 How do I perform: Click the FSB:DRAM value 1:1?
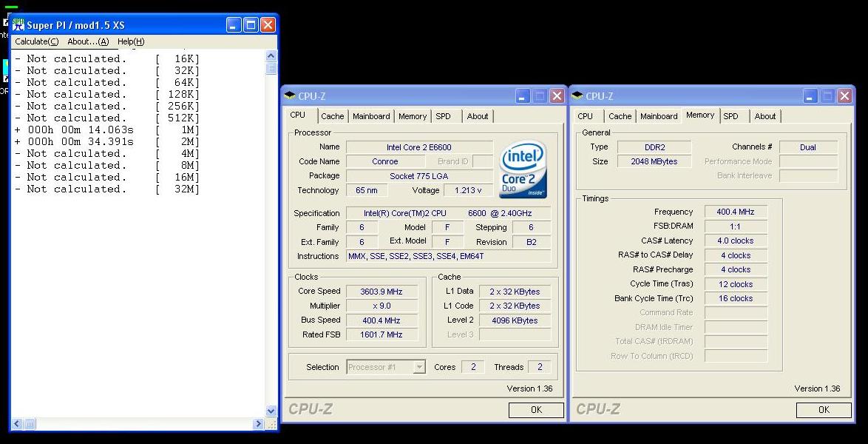[736, 226]
